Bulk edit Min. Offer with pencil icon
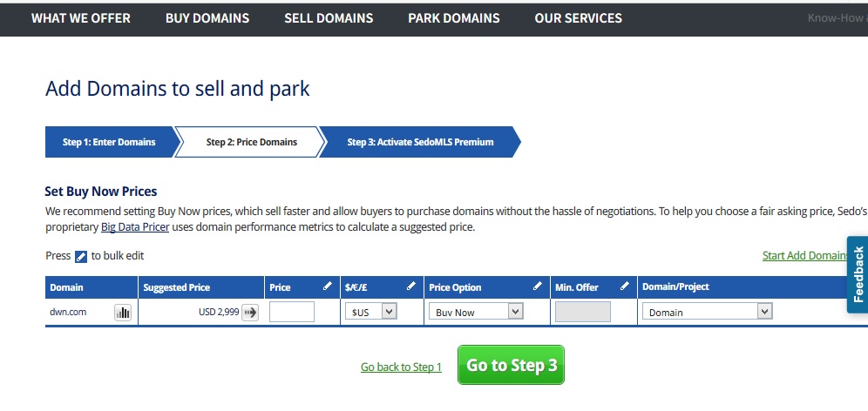 pyautogui.click(x=624, y=286)
